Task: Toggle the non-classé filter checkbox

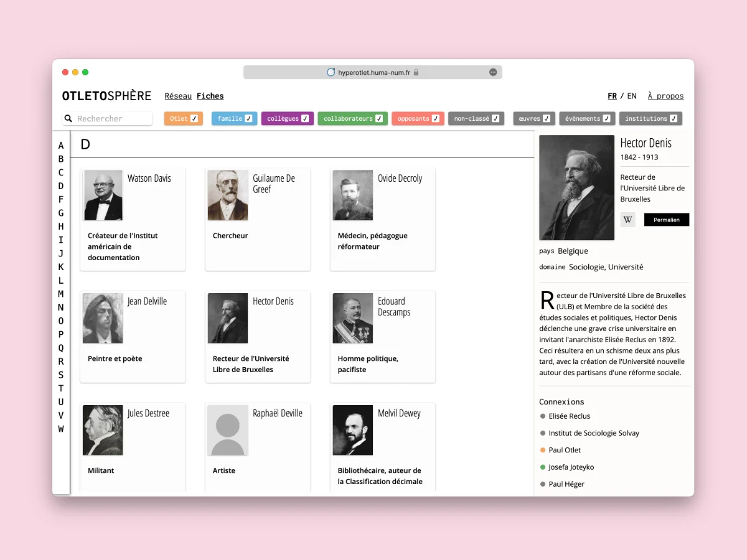Action: [x=496, y=118]
